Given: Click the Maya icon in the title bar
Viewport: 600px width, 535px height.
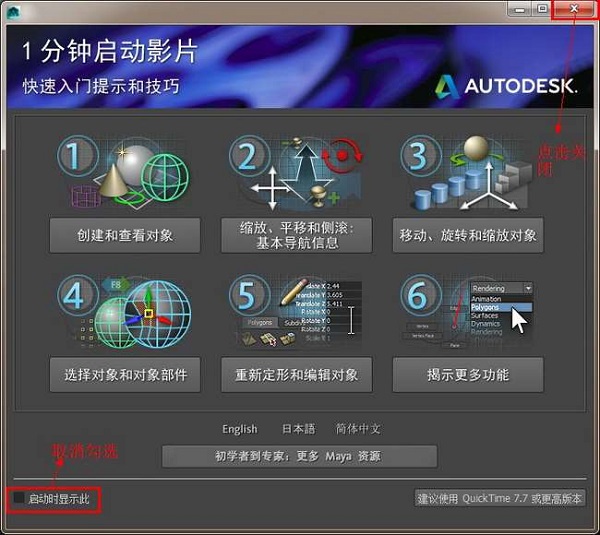Looking at the screenshot, I should click(x=13, y=12).
